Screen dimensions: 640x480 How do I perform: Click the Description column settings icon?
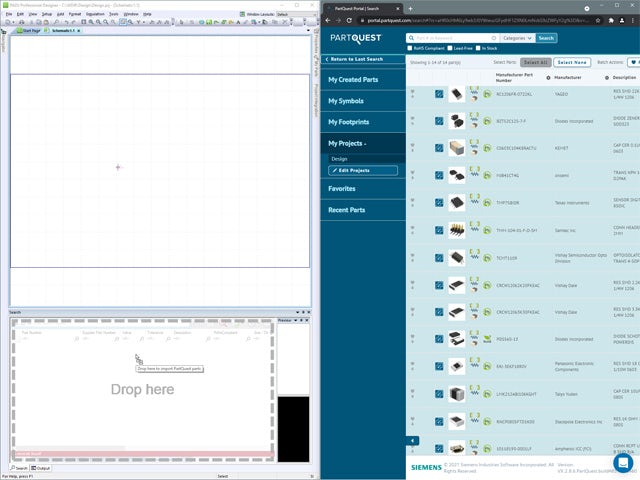pos(607,78)
